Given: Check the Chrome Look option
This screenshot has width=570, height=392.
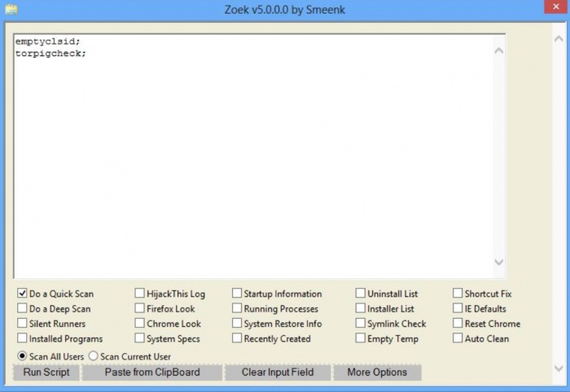Looking at the screenshot, I should 139,323.
